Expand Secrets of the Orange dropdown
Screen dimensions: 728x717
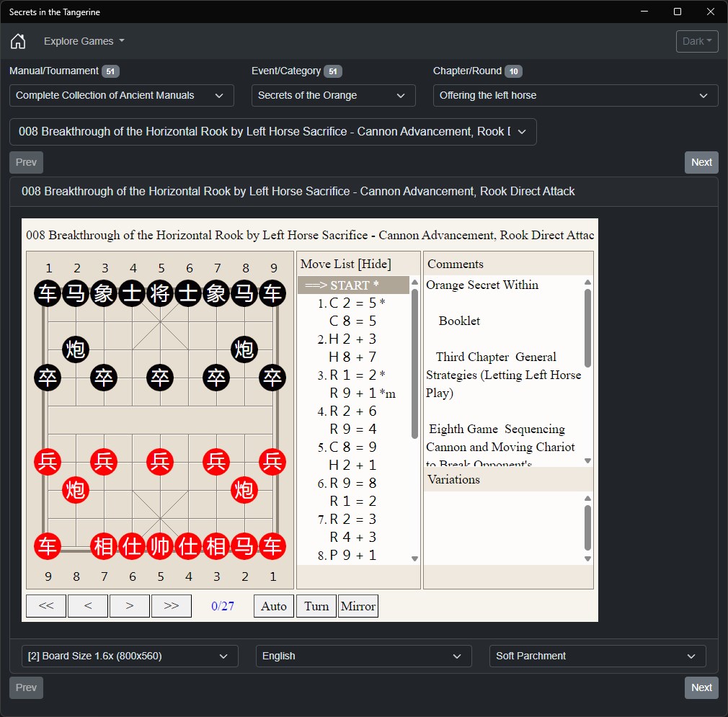[x=333, y=96]
